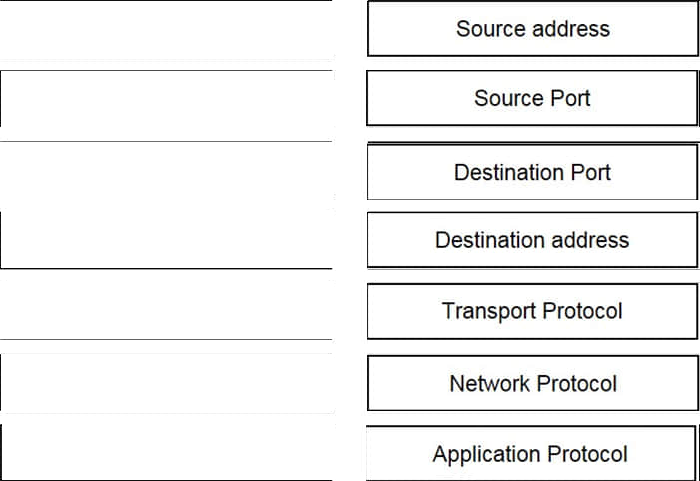The height and width of the screenshot is (481, 700).
Task: Click the word Network in Network Protocol
Action: (489, 383)
